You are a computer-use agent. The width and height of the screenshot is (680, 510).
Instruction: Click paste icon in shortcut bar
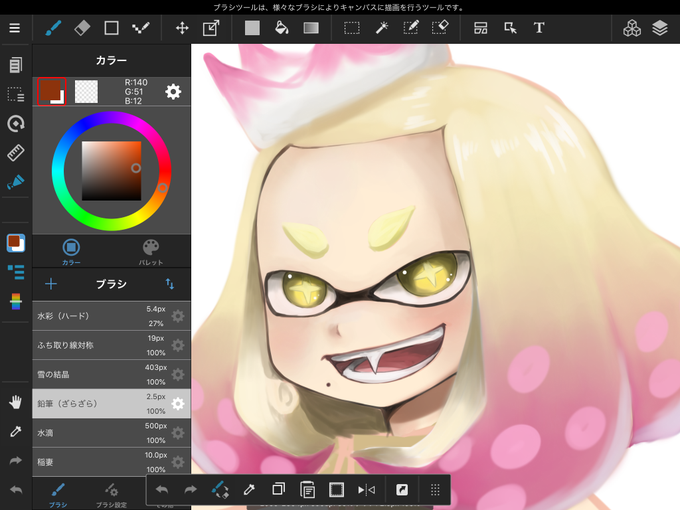click(307, 490)
